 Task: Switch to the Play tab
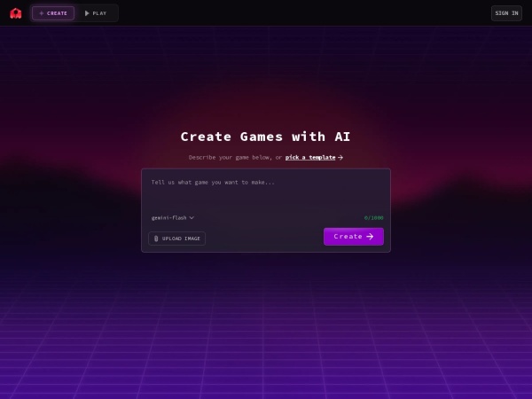tap(96, 13)
